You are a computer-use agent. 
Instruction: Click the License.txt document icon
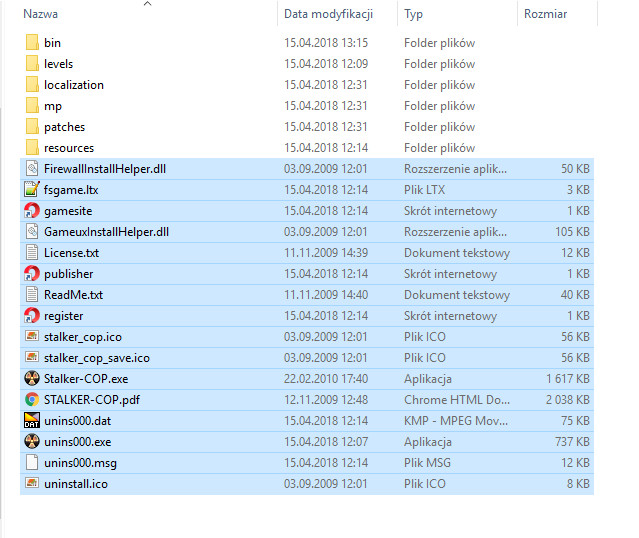click(32, 253)
